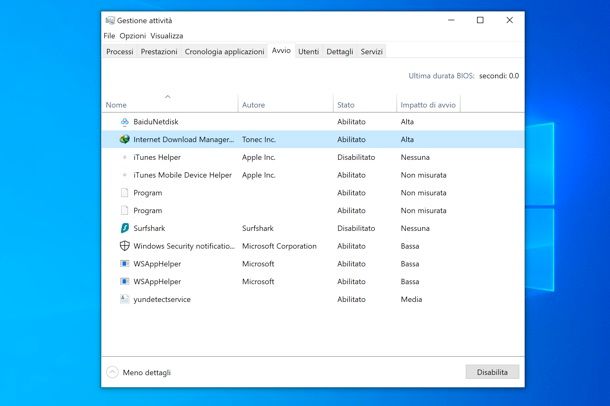Click the BaiduNetdisk cloud icon

pos(124,122)
